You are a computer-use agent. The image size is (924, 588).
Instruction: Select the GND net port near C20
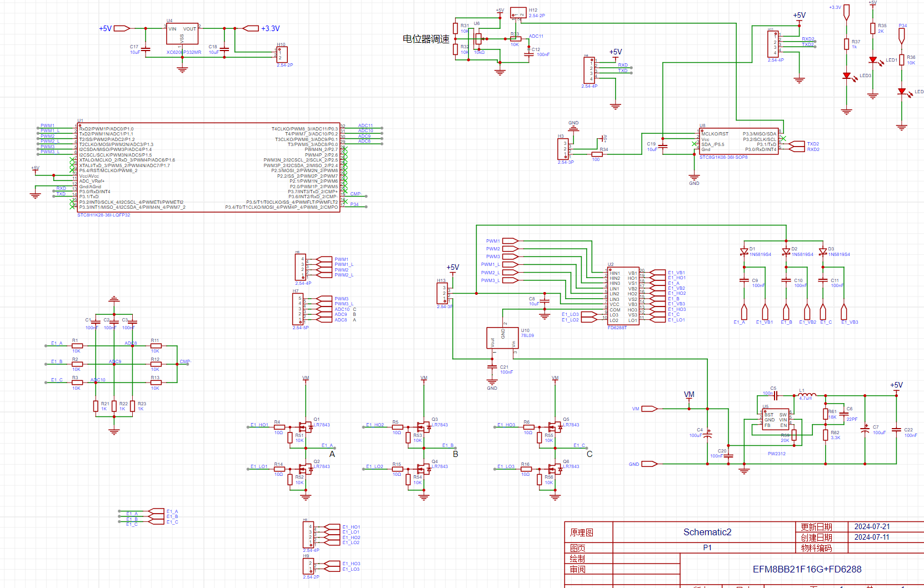[x=649, y=464]
